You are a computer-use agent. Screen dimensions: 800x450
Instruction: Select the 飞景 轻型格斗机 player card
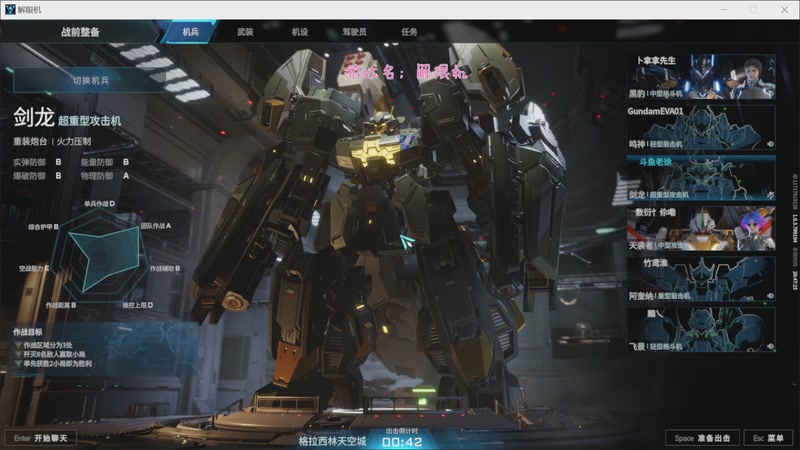(701, 329)
